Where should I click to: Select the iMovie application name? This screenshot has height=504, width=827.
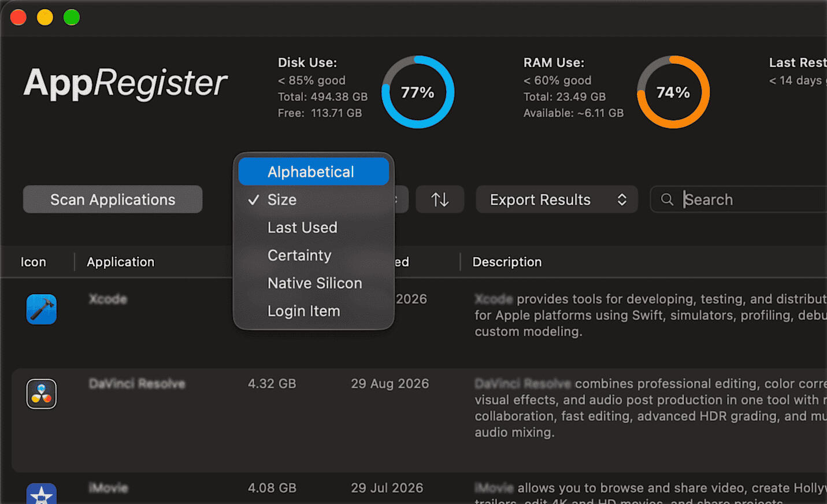(x=109, y=488)
